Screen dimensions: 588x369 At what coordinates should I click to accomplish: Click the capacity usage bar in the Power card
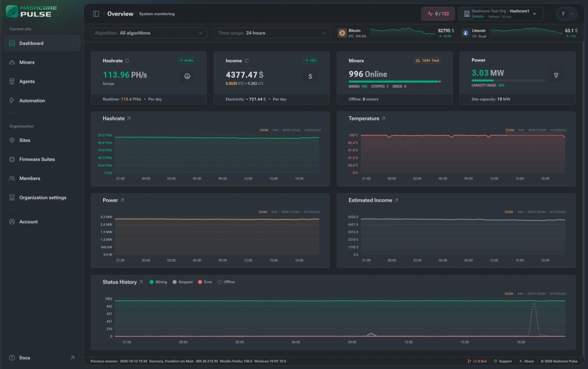[508, 81]
